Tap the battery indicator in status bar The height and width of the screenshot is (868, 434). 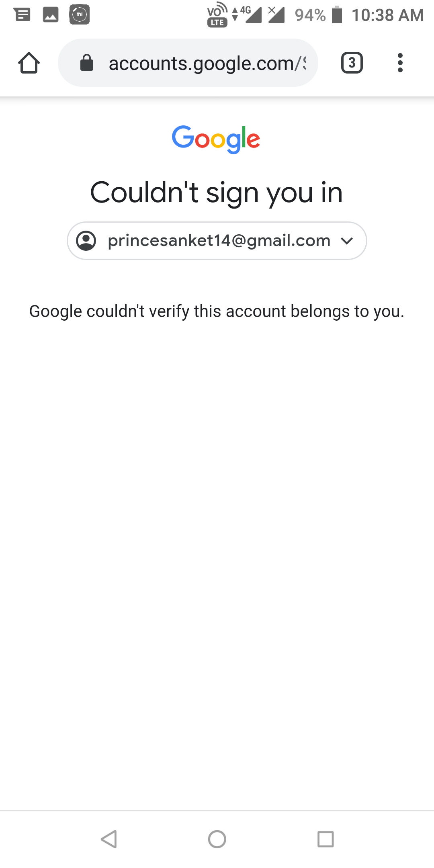(337, 15)
